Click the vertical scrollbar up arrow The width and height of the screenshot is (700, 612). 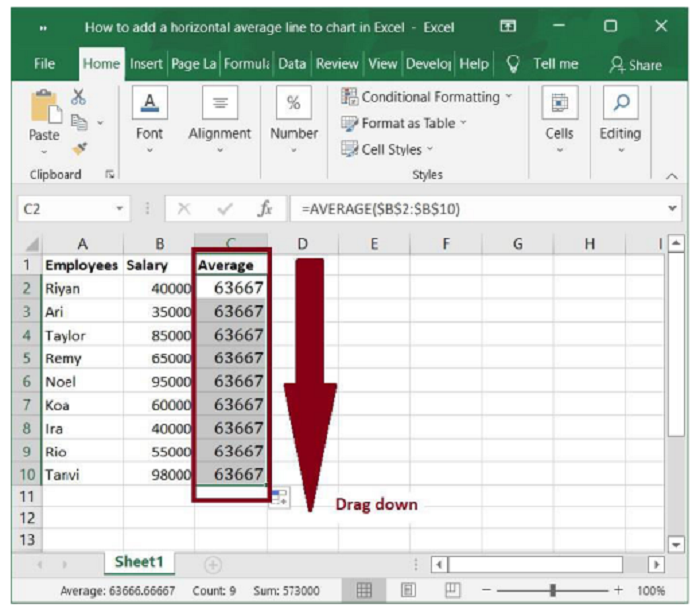tap(676, 244)
